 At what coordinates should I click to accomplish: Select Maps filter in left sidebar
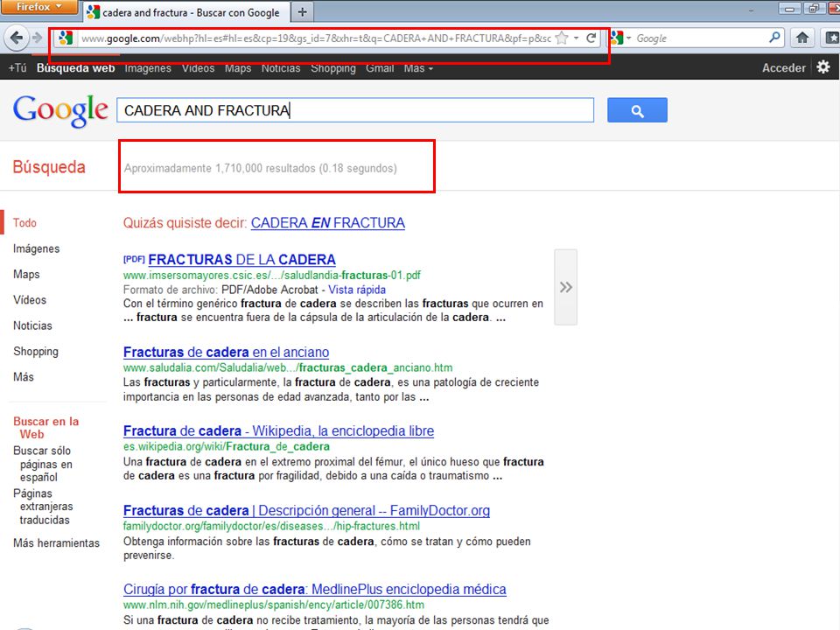point(26,274)
